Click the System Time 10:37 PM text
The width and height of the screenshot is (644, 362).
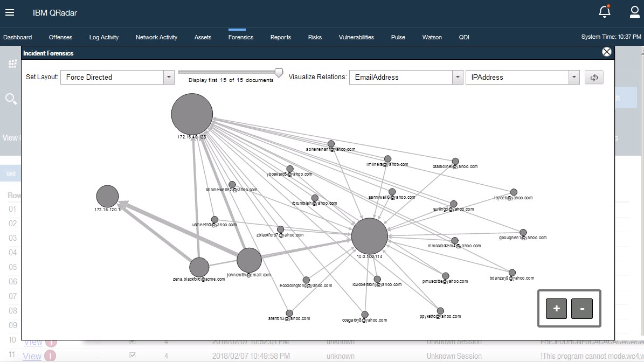coord(611,37)
